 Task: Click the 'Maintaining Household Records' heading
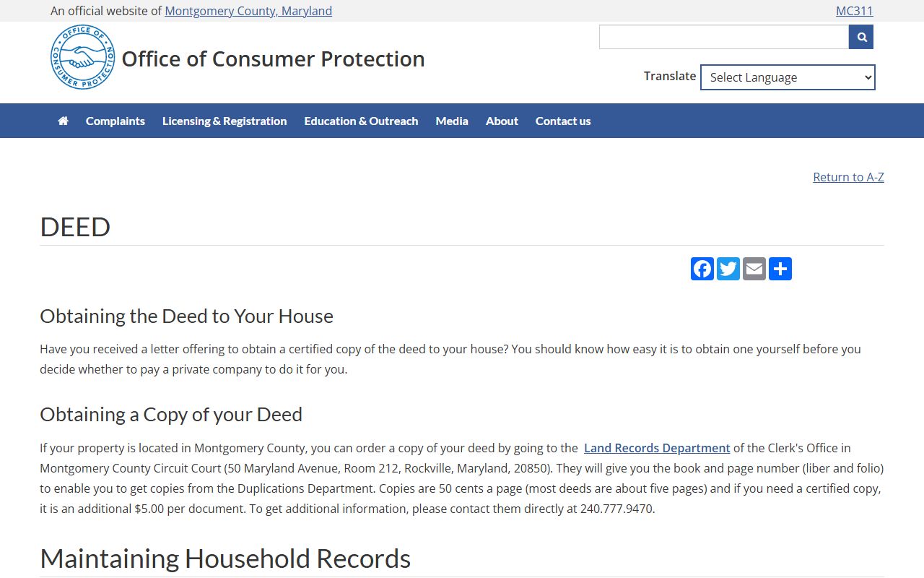point(225,558)
